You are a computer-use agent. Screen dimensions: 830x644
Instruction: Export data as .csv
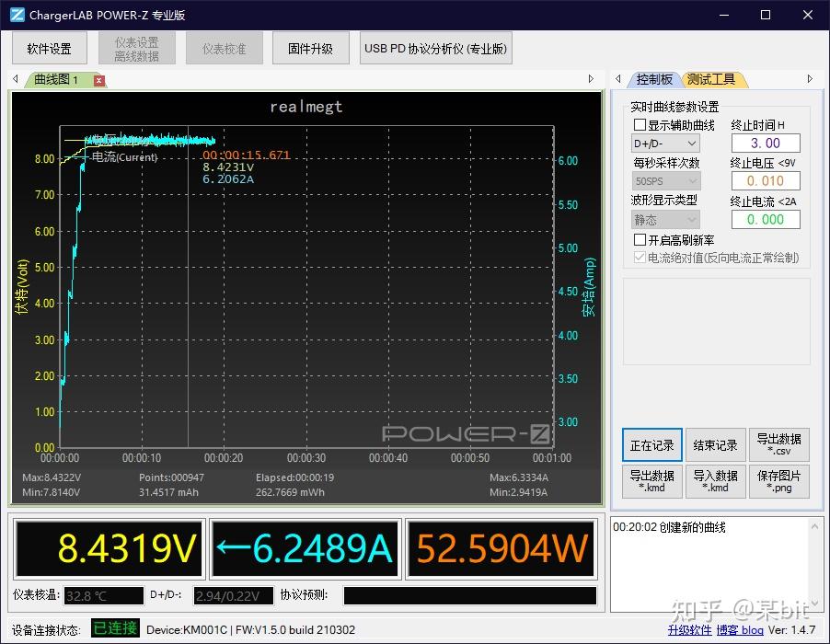pyautogui.click(x=779, y=445)
